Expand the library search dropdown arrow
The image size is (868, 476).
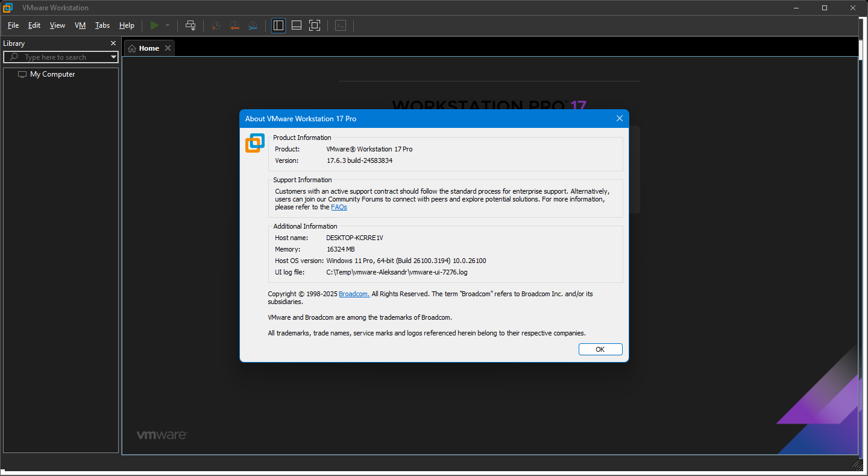pyautogui.click(x=113, y=57)
